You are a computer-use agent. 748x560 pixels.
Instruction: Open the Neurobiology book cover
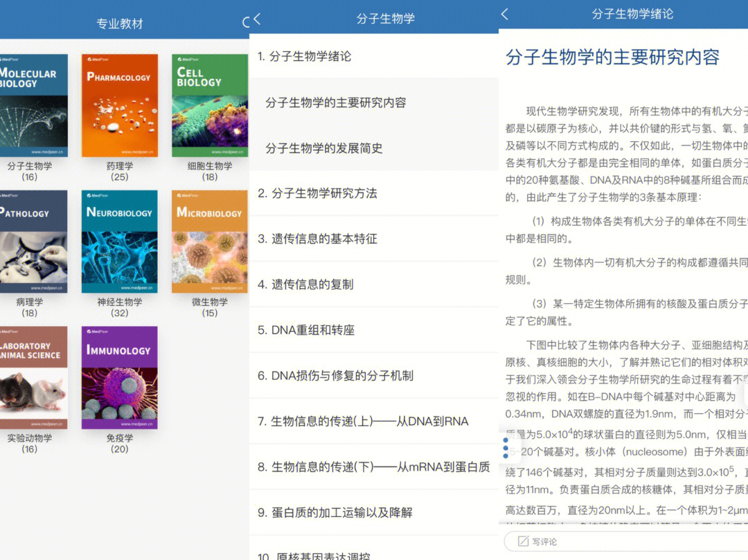pyautogui.click(x=119, y=242)
